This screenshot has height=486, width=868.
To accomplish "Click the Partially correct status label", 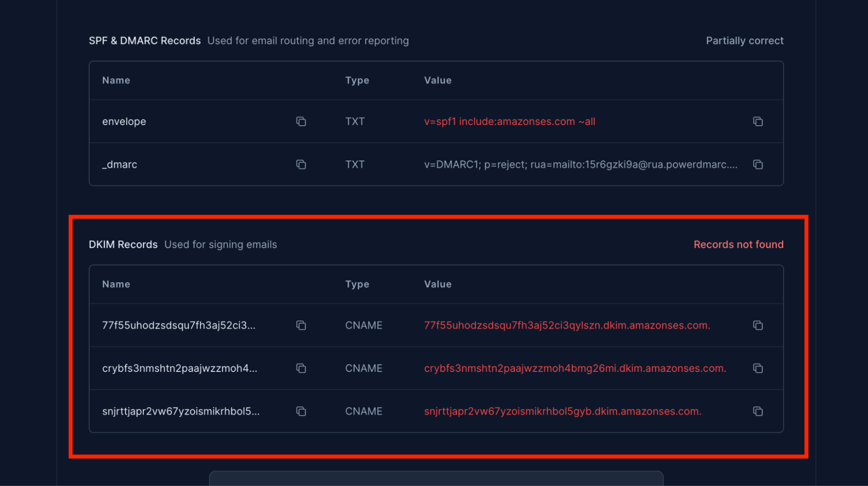I will (x=744, y=41).
